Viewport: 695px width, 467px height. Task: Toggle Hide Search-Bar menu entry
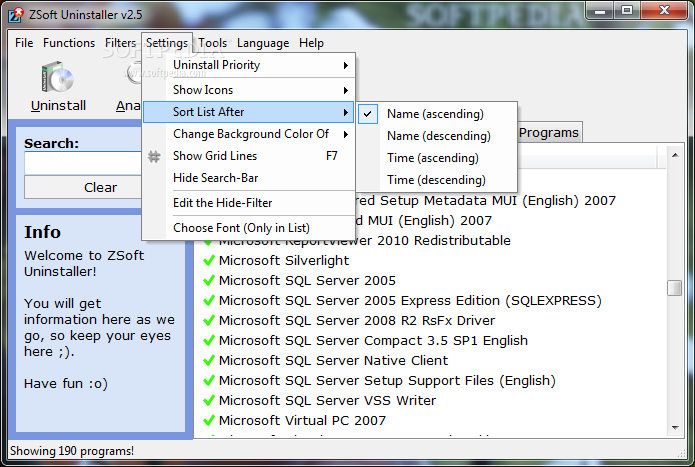pyautogui.click(x=248, y=178)
